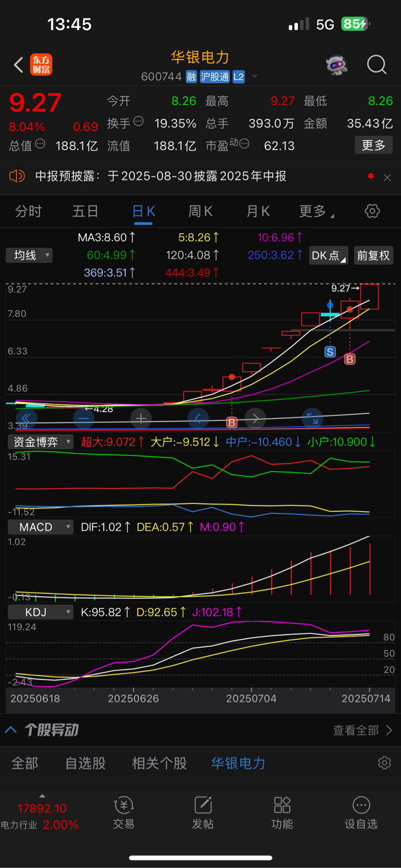Open the robot assistant avatar
The height and width of the screenshot is (868, 401).
337,65
